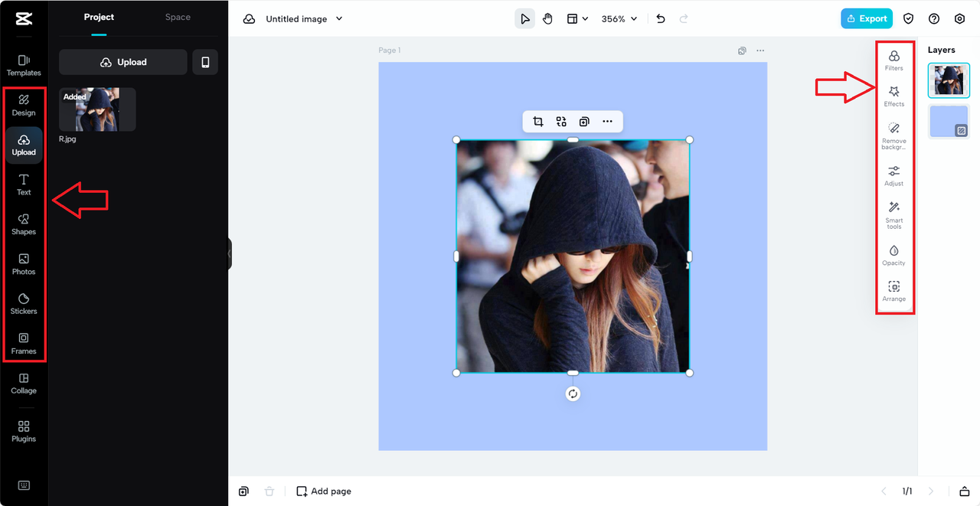Open the Adjust panel
Screen dimensions: 980x506
coord(893,176)
